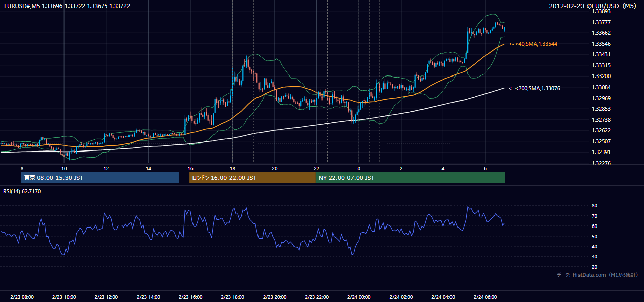Click the 'RSI(14) 62.7170' indicator label
This screenshot has width=644, height=302.
coord(22,191)
